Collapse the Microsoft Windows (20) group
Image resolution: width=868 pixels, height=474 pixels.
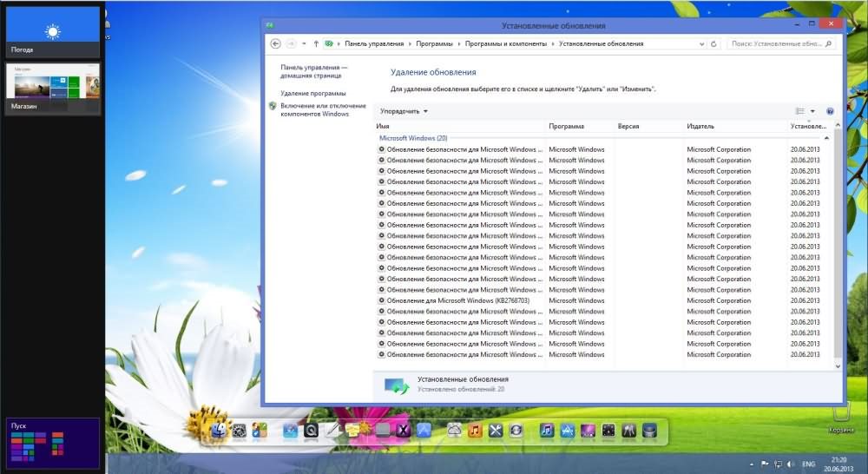click(826, 138)
